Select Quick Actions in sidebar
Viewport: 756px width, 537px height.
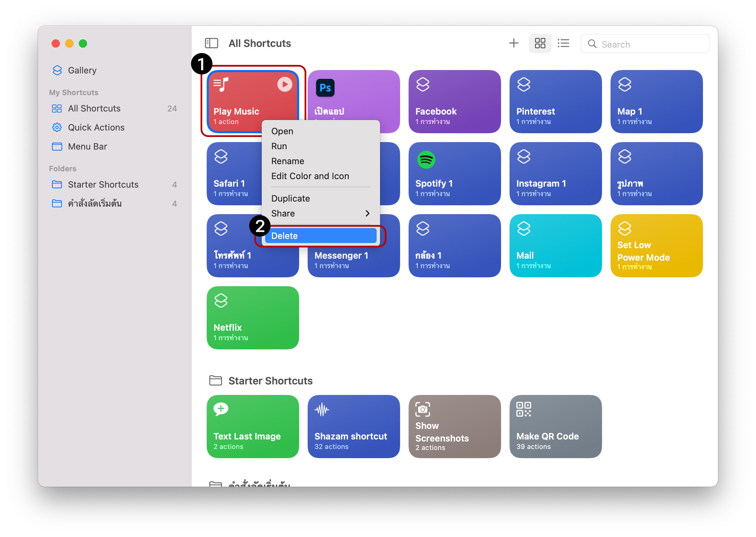[96, 127]
